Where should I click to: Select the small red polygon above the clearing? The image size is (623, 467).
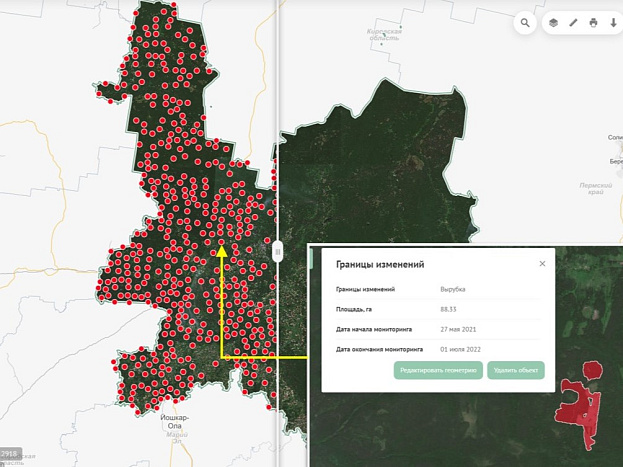coord(592,370)
